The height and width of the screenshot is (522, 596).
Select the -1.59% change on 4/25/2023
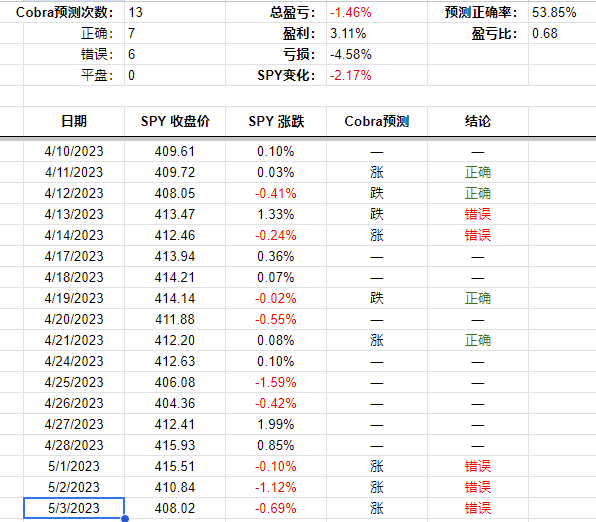pos(276,382)
